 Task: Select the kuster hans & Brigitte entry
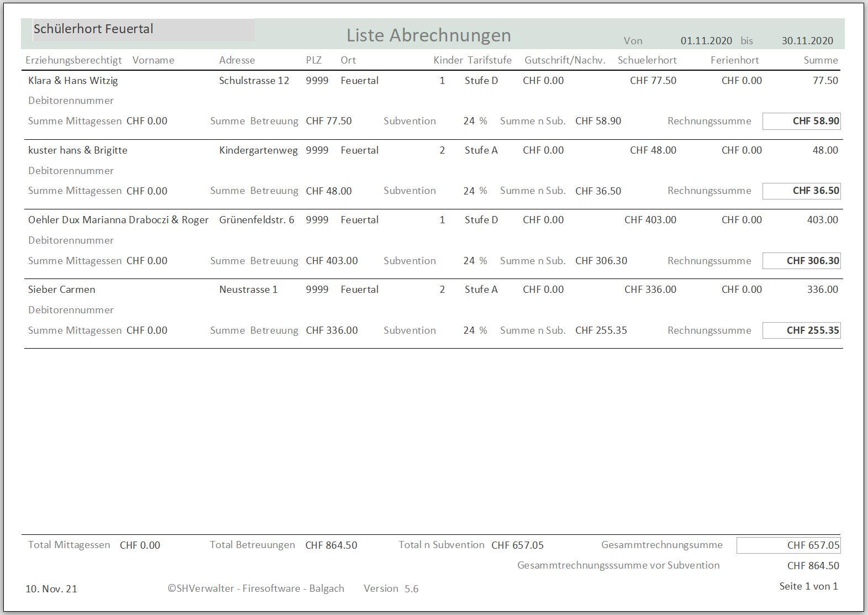[78, 150]
